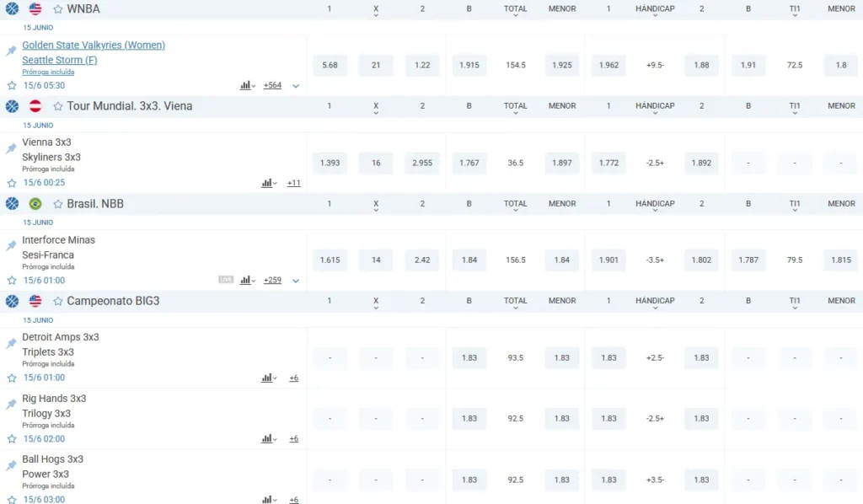The width and height of the screenshot is (863, 504).
Task: Select the HÁNDICAP column header in WNBA row
Action: point(655,9)
